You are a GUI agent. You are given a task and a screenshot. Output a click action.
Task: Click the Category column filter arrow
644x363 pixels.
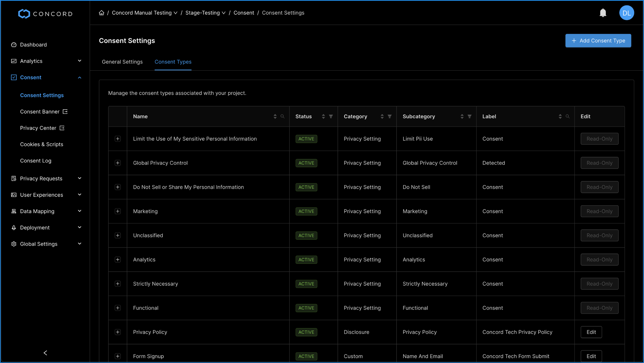390,116
